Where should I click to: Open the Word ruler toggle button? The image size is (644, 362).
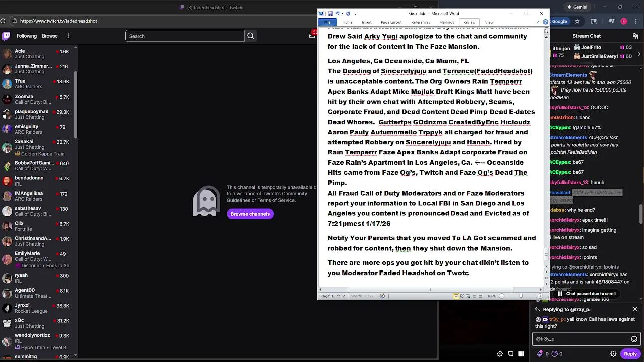546,31
